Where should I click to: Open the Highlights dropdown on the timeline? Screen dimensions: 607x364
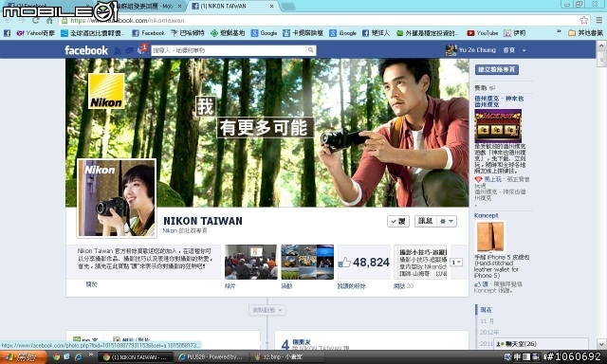point(267,310)
